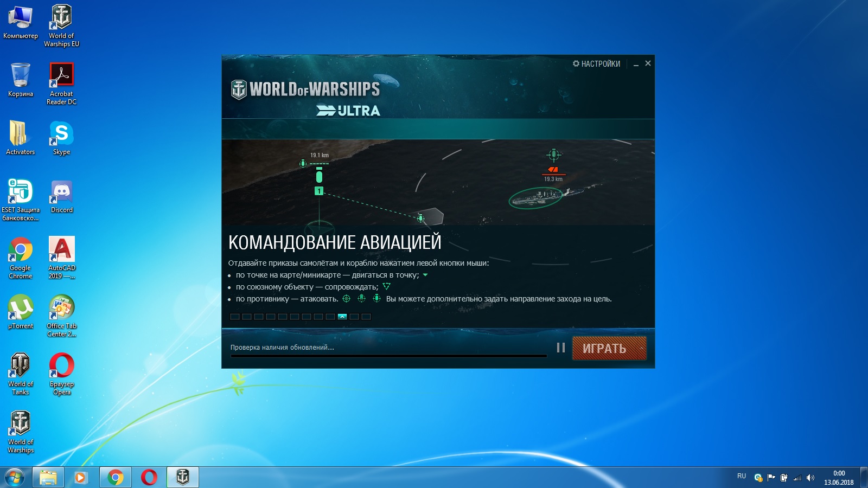The width and height of the screenshot is (868, 488).
Task: Switch the RU input language indicator
Action: click(x=742, y=476)
